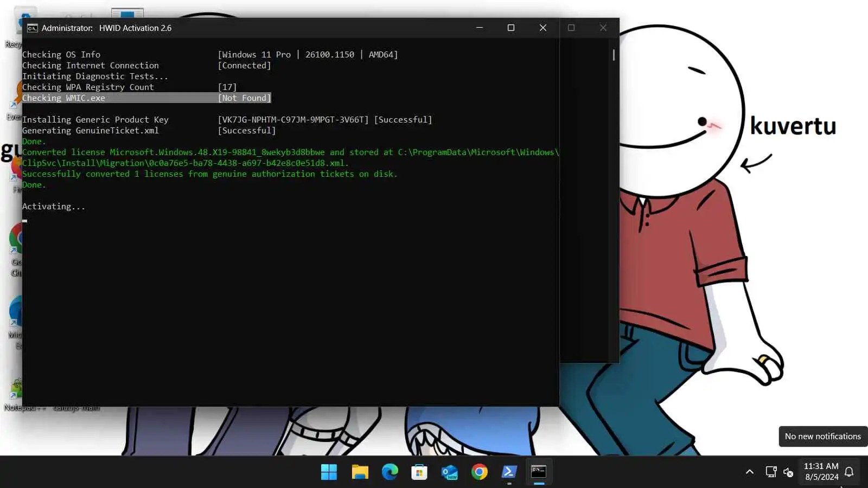Launch Google Chrome from the taskbar

(x=479, y=472)
